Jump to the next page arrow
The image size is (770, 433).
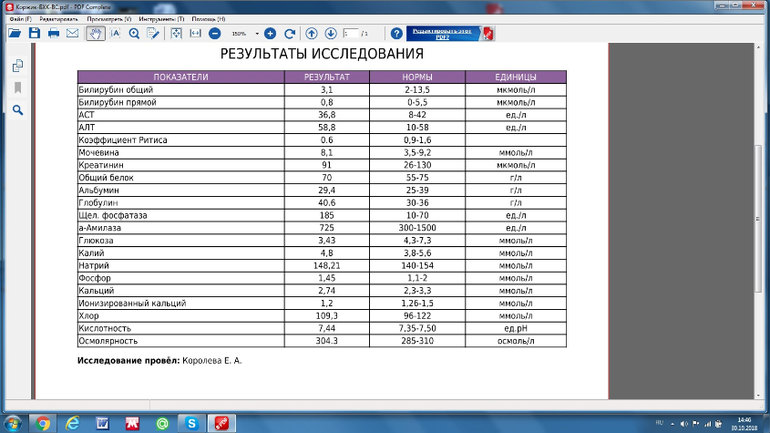tap(331, 34)
